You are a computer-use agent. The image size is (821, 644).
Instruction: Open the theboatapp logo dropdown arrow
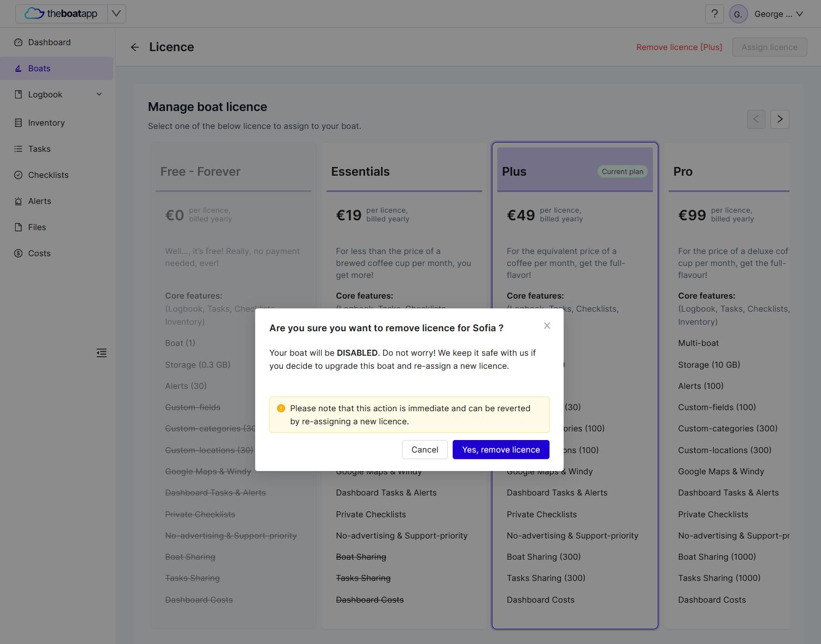[116, 14]
